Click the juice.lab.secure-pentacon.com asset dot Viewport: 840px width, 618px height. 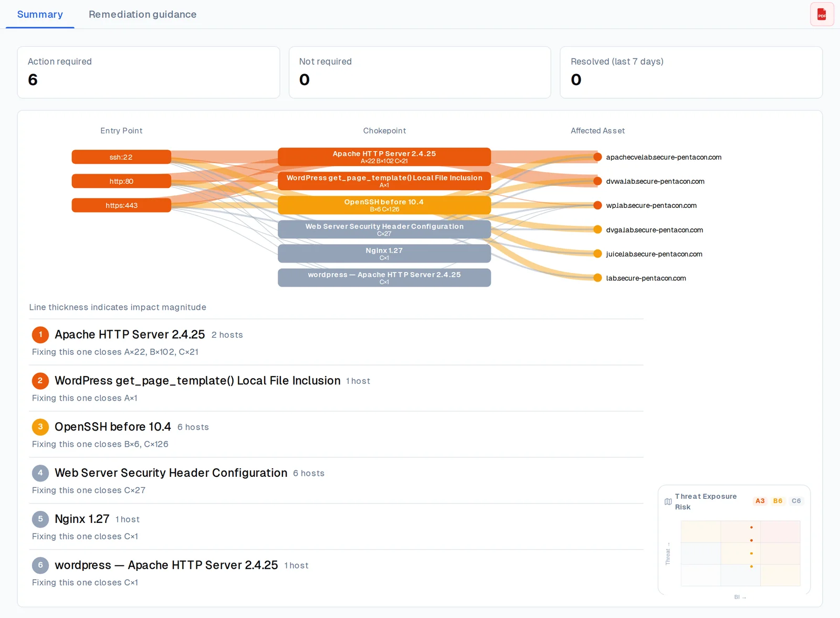[x=597, y=254]
